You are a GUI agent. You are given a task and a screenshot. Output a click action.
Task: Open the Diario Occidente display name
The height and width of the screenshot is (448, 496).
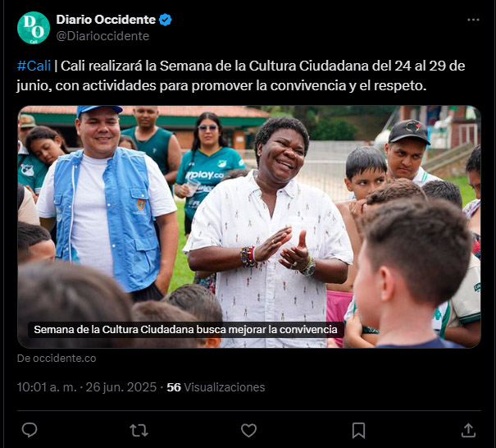coord(106,20)
